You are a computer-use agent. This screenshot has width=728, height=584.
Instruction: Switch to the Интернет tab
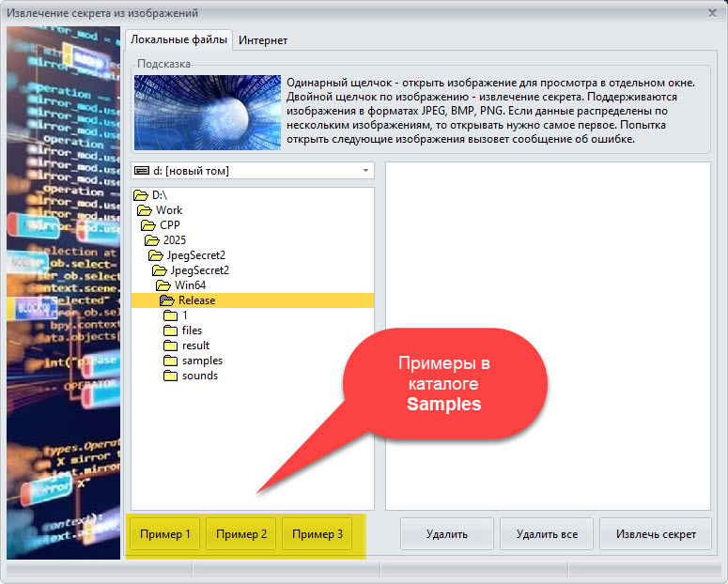click(263, 40)
